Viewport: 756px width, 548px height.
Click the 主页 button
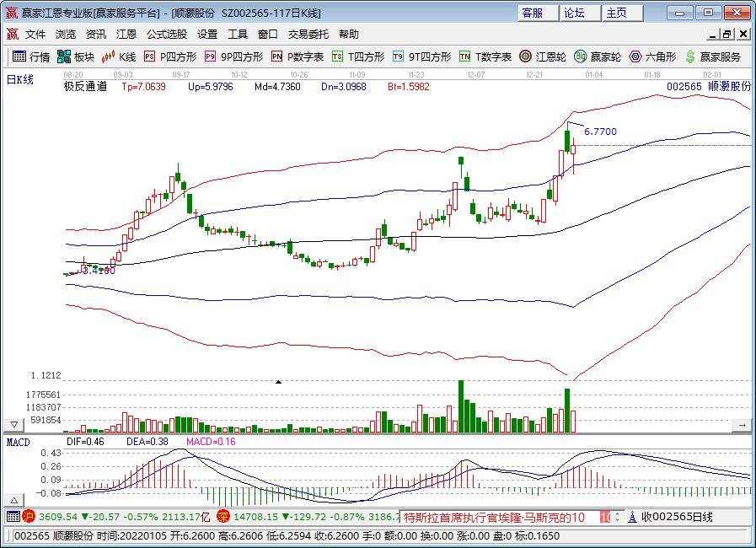[622, 13]
